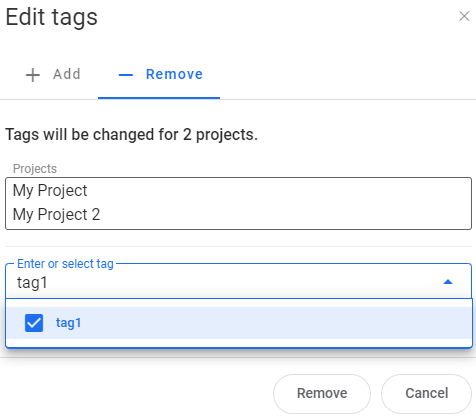Image resolution: width=476 pixels, height=417 pixels.
Task: Click the tag1 text in input
Action: point(32,283)
